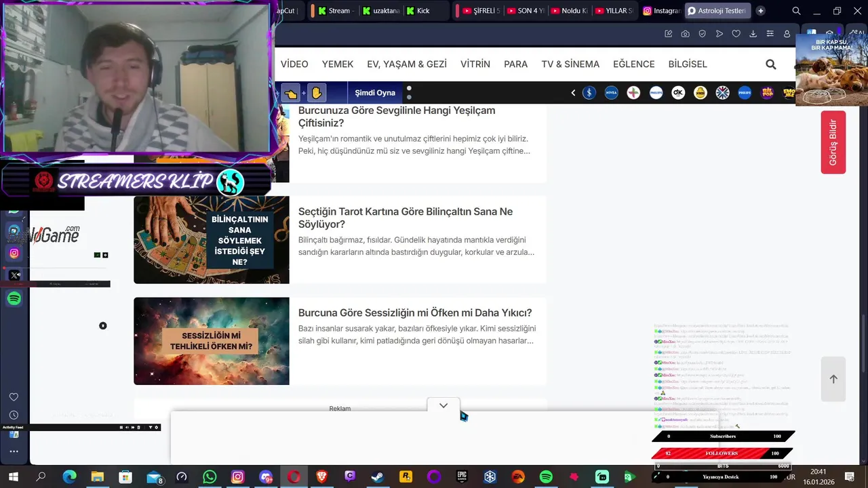Click the Nivea brand icon
Image resolution: width=868 pixels, height=488 pixels.
[x=611, y=93]
